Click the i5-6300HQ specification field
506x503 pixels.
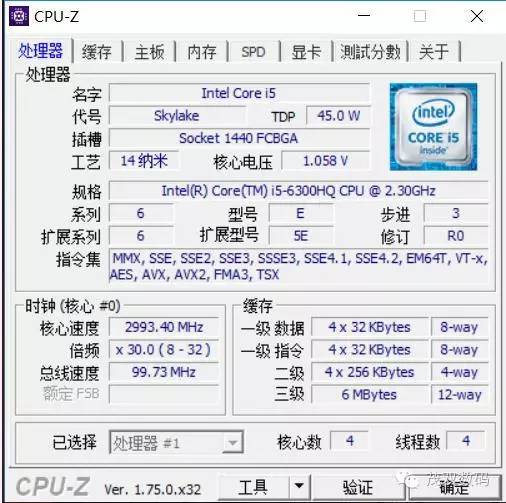[299, 191]
